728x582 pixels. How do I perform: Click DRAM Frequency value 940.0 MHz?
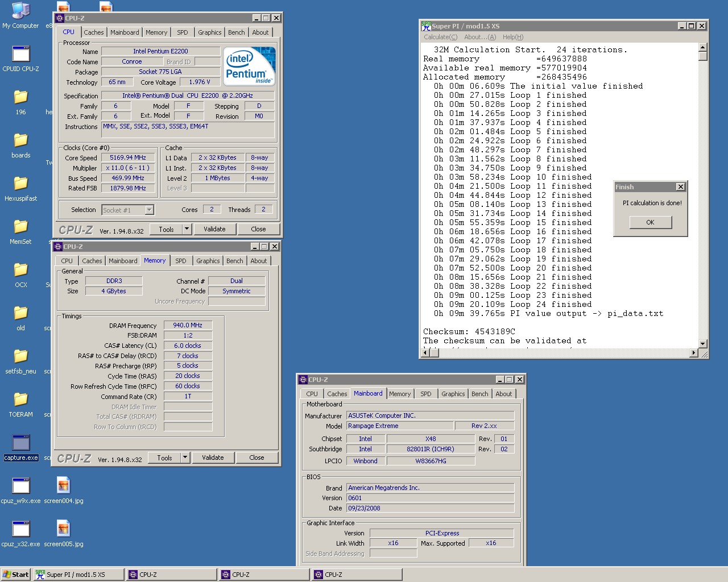pos(188,325)
